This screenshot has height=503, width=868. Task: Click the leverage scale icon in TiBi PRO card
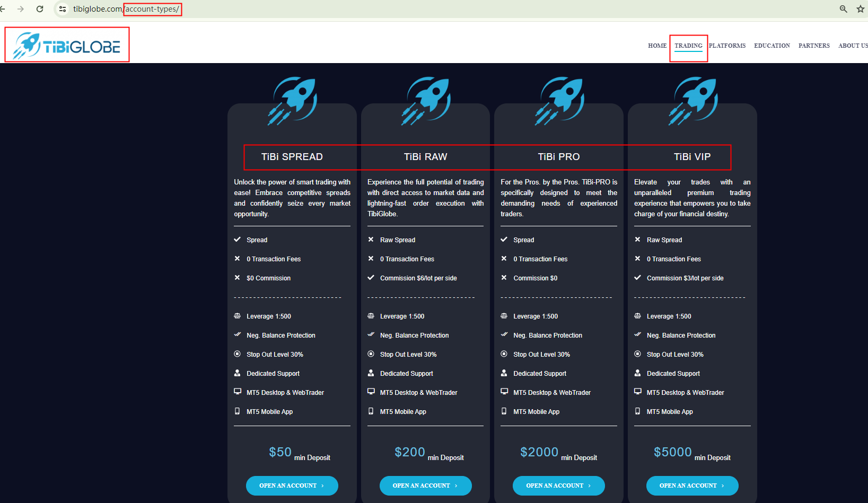(504, 316)
